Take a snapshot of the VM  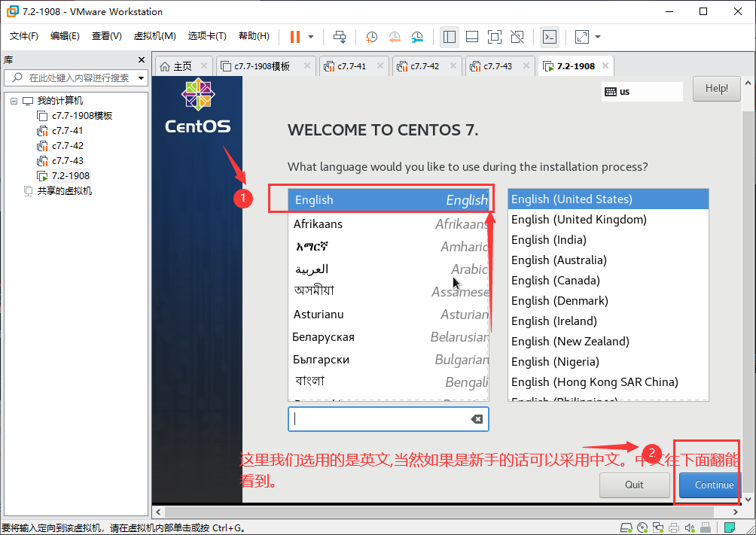(x=371, y=37)
